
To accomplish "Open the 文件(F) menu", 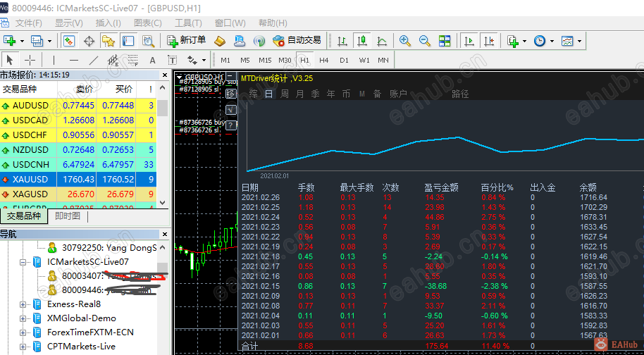I will (x=29, y=23).
